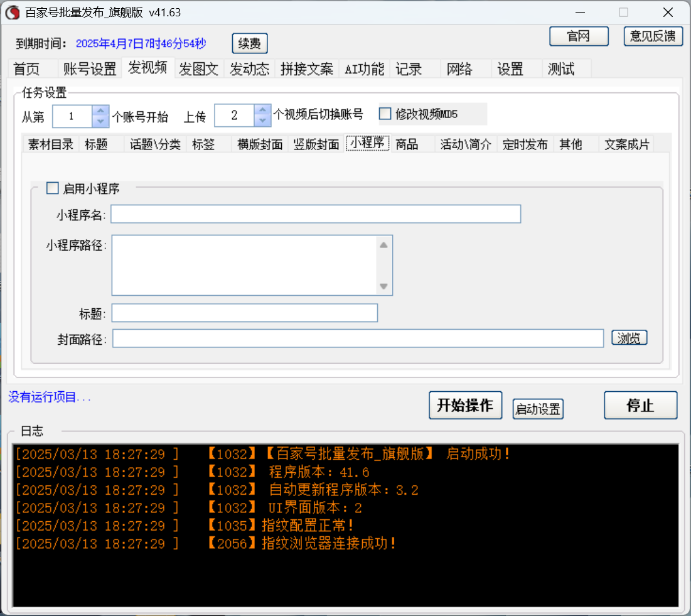Viewport: 691px width, 616px height.
Task: Select the 竖版封面 sub-tab
Action: tap(316, 144)
